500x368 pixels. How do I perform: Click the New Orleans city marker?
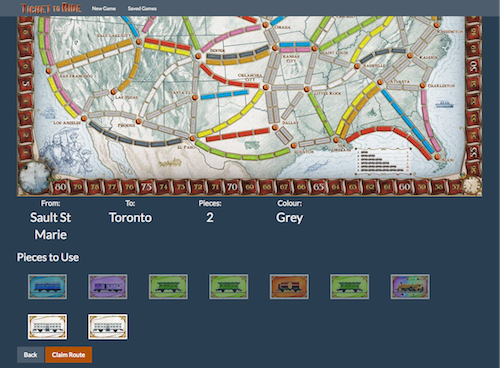336,140
